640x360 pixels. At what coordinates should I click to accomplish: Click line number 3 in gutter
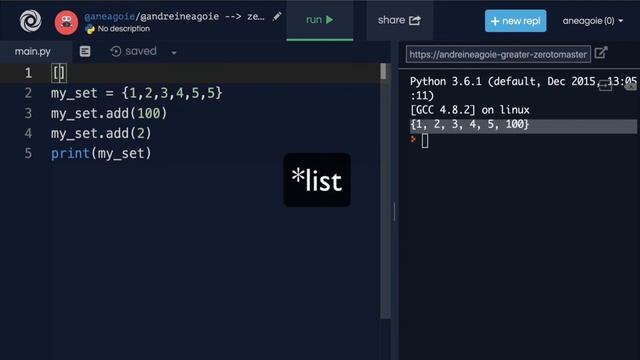[28, 113]
